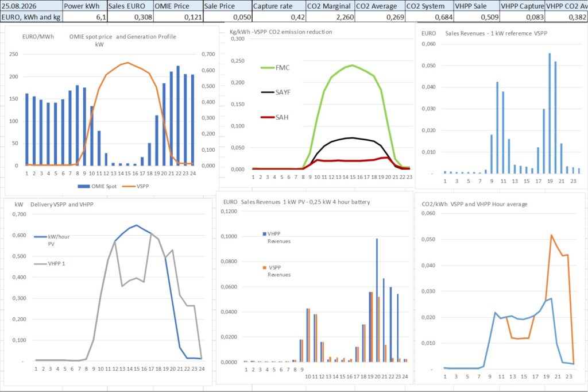Select the cell with value 0,050
588x392 pixels.
coord(227,17)
